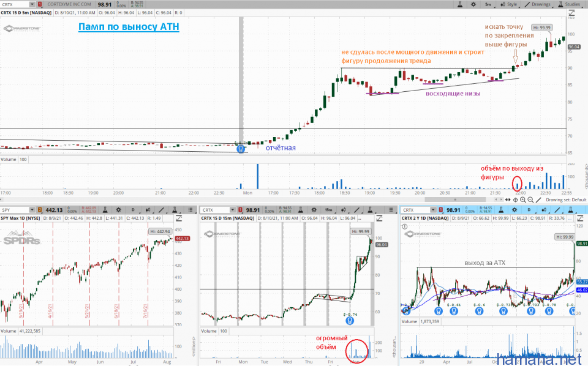The image size is (588, 366).
Task: Click the red clipboard link icon in the top chart
Action: (x=40, y=4)
